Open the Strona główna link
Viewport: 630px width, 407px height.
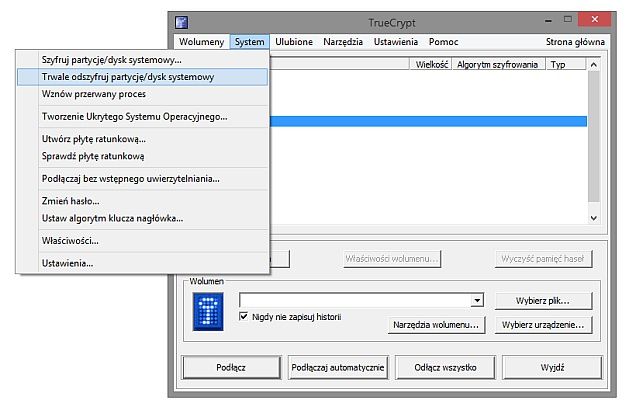[575, 42]
